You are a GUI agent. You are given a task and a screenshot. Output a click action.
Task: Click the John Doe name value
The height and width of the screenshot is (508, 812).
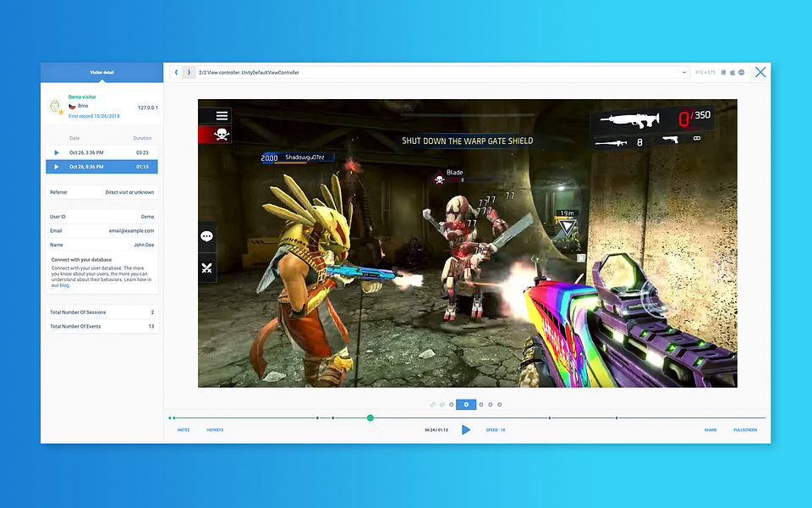coord(144,245)
